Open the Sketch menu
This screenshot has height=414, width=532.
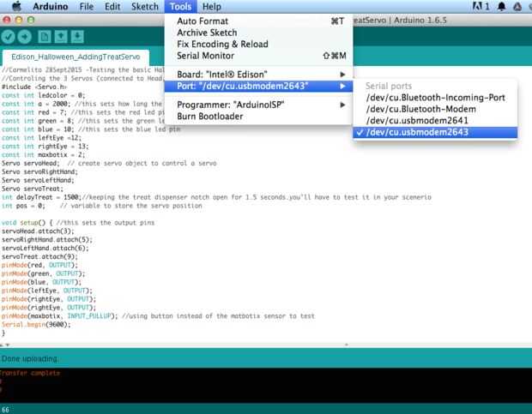pyautogui.click(x=145, y=7)
